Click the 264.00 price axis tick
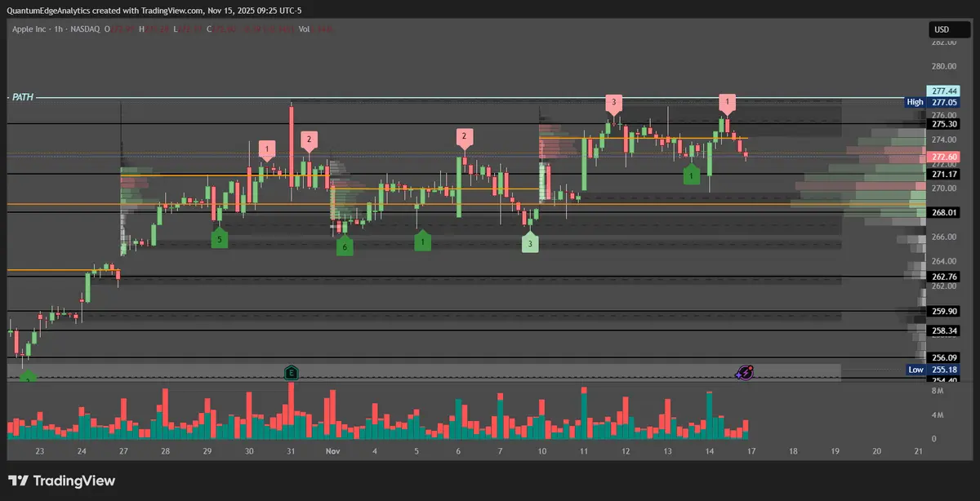Screen dimensions: 980x501 click(943, 261)
